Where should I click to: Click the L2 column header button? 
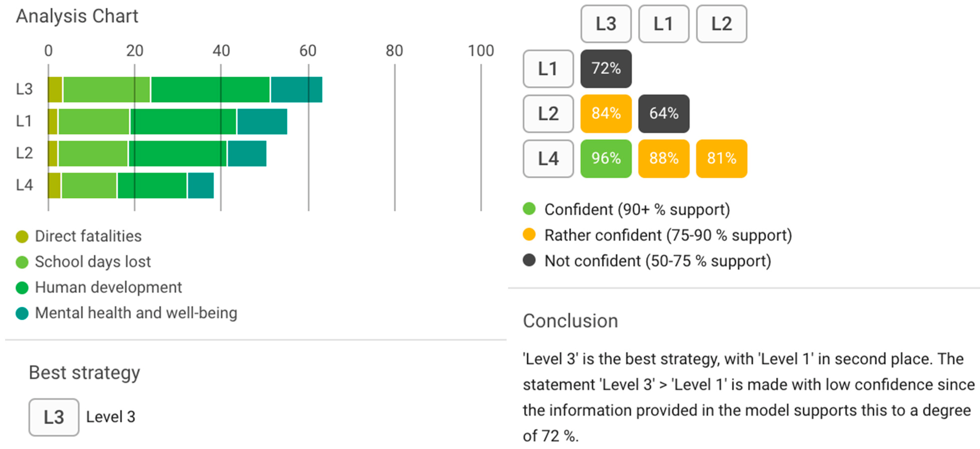point(721,24)
